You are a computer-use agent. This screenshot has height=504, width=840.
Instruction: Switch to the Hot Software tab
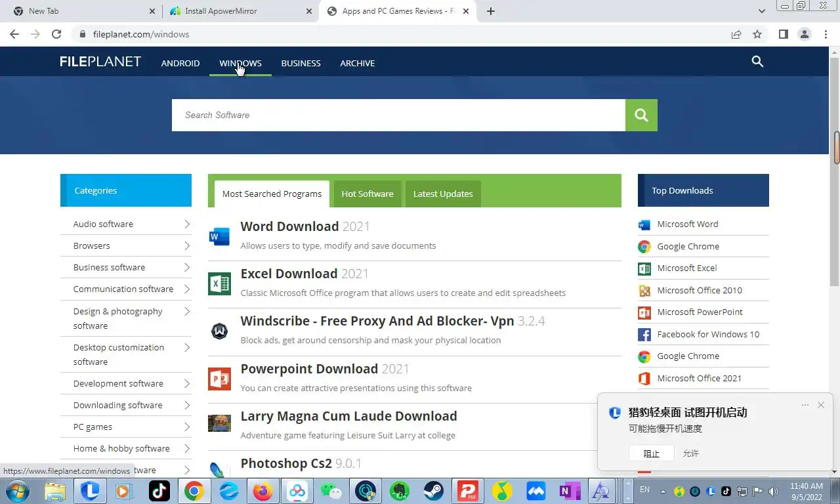[367, 194]
